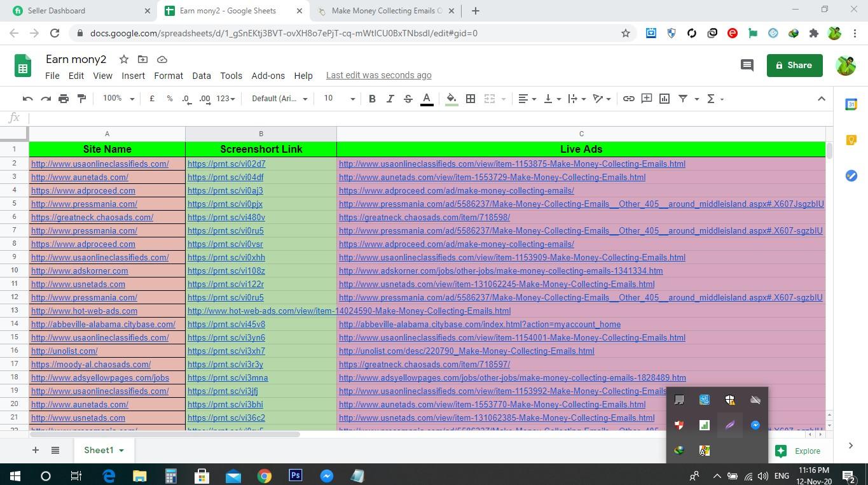Apply borders with the borders icon
The width and height of the screenshot is (868, 485).
point(471,99)
